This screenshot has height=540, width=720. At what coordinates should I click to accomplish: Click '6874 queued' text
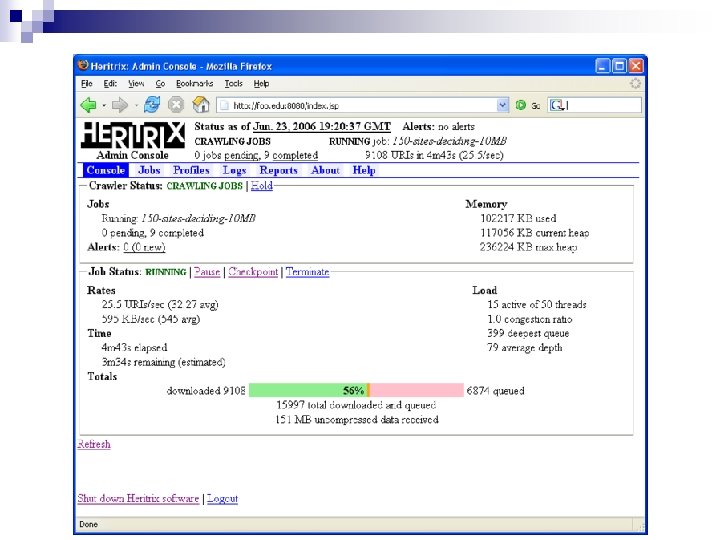pos(495,391)
